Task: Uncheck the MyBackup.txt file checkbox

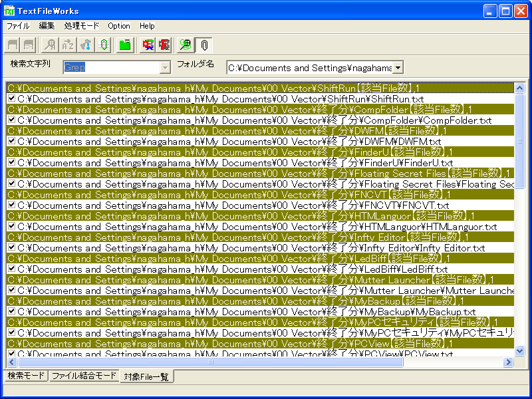Action: (11, 311)
